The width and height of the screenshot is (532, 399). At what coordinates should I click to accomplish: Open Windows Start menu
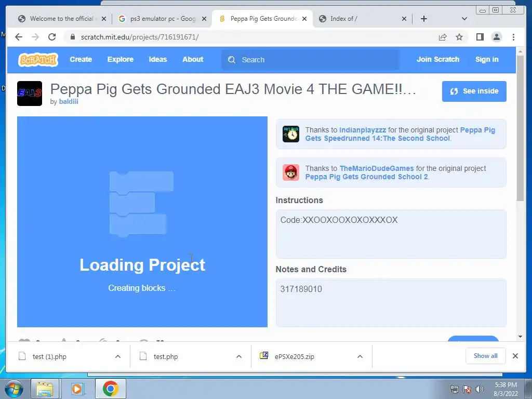point(13,389)
